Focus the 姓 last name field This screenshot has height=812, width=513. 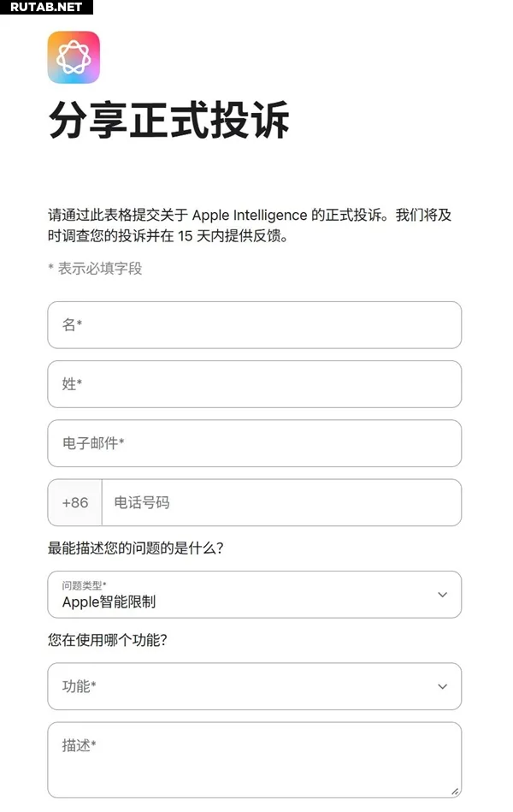coord(254,384)
